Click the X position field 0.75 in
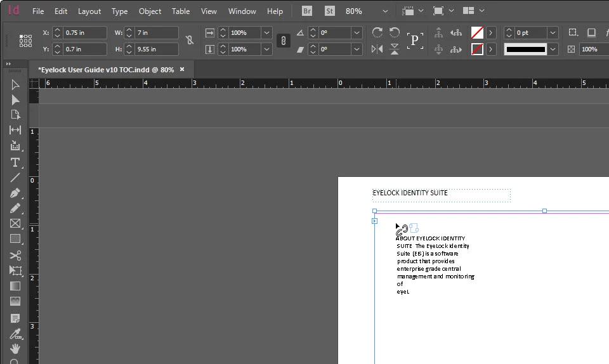609x364 pixels. point(84,32)
